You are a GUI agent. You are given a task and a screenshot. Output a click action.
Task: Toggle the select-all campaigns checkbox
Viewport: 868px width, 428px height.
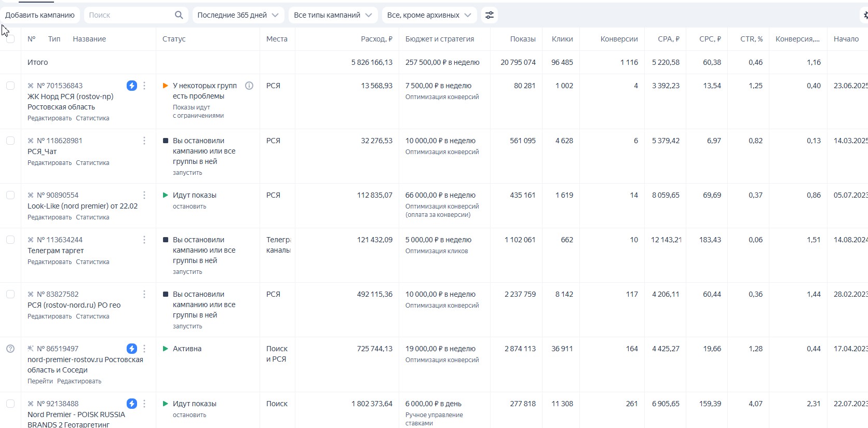[10, 39]
